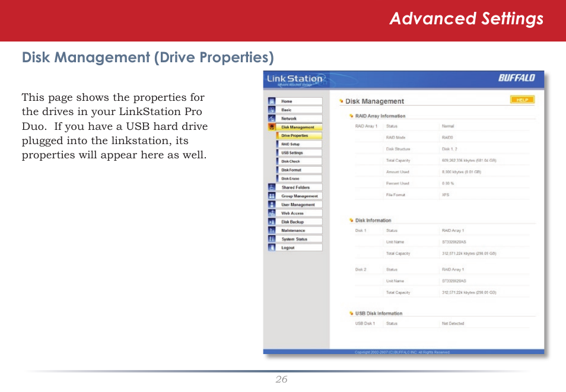Click the File Format value XFS

446,195
